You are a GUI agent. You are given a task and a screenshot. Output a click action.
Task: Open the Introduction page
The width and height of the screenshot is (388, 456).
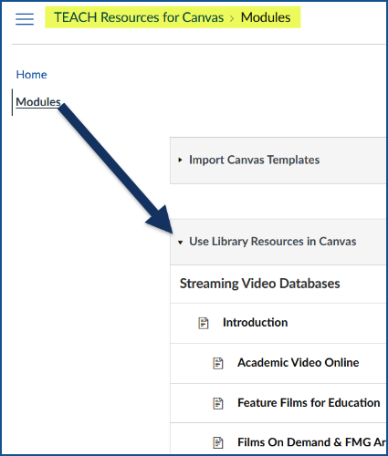tap(255, 322)
